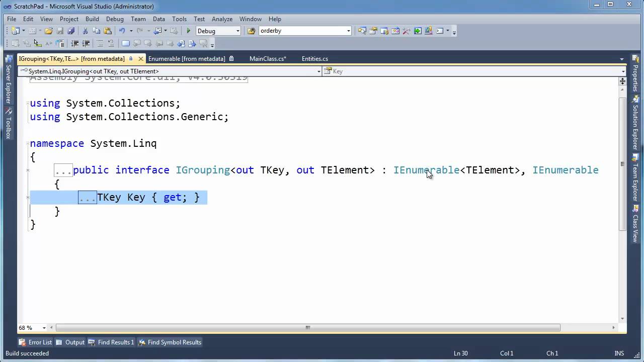Screen dimensions: 644x362
Task: Open the Output panel tab
Action: (70, 342)
